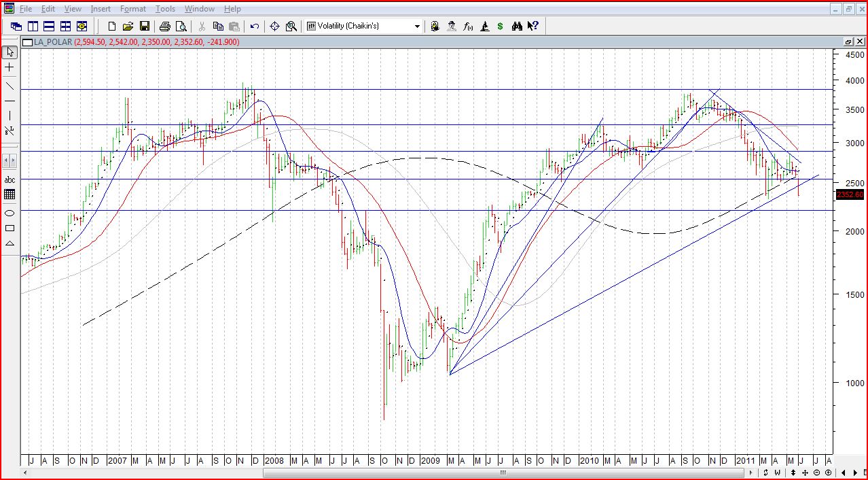Click the paste clipboard icon
The height and width of the screenshot is (480, 868).
234,27
